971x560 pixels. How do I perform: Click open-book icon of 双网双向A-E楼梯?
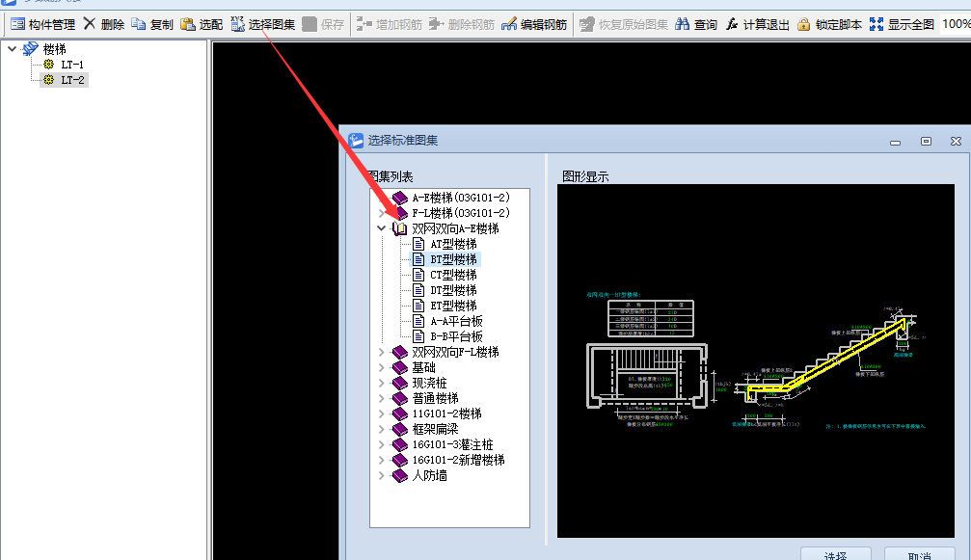pos(400,228)
